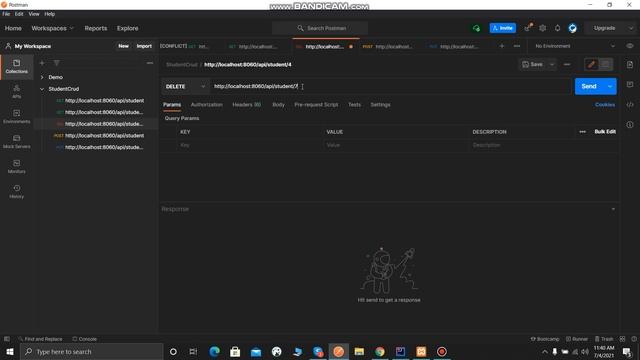Open the capture requests satellite icon
This screenshot has width=640, height=360.
coord(528,28)
